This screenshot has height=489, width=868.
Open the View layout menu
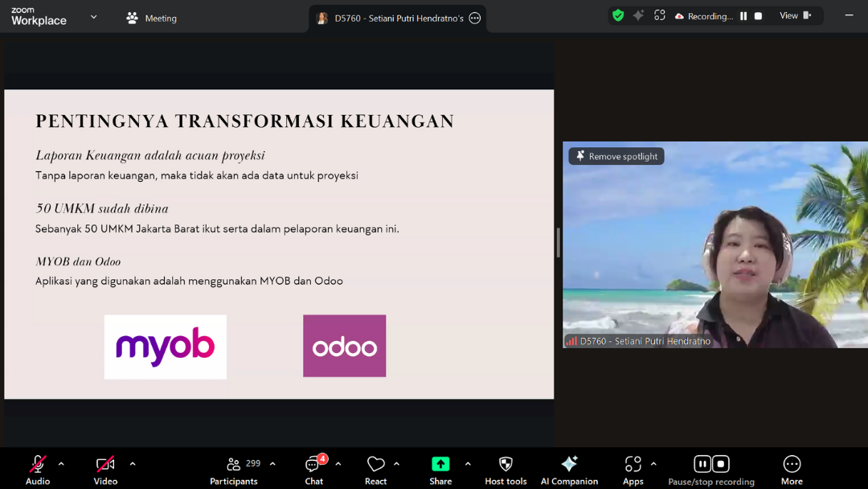click(x=795, y=16)
